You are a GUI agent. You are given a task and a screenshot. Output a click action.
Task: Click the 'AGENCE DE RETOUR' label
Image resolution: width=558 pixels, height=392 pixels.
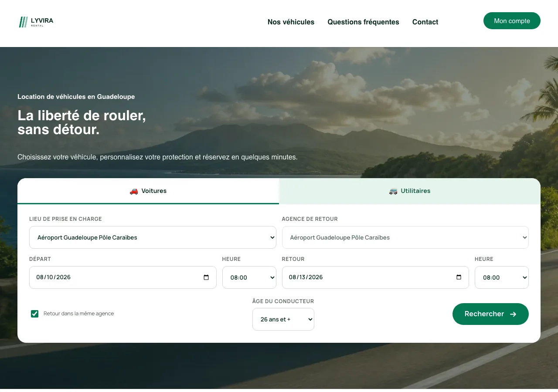[x=310, y=219]
